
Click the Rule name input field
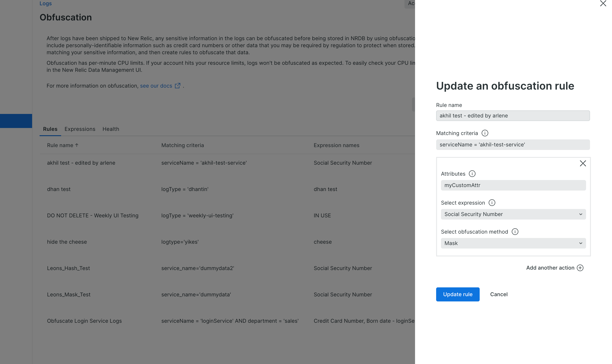pos(513,115)
